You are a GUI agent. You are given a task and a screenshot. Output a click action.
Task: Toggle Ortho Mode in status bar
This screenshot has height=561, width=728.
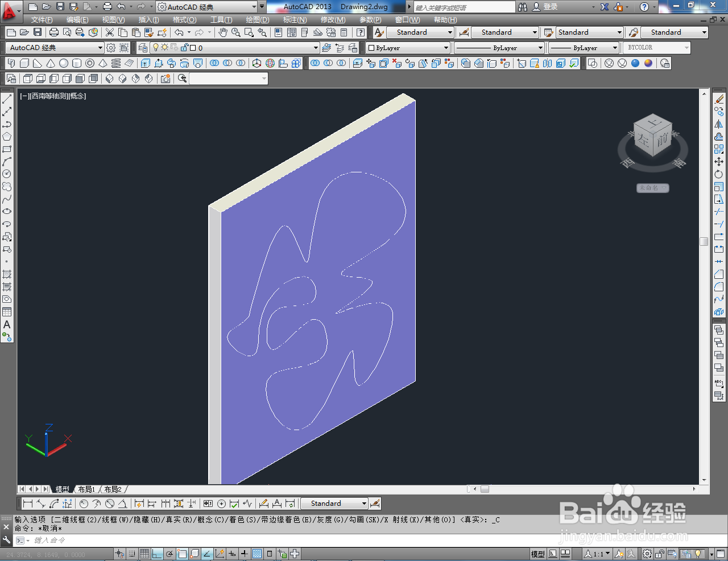(x=157, y=554)
